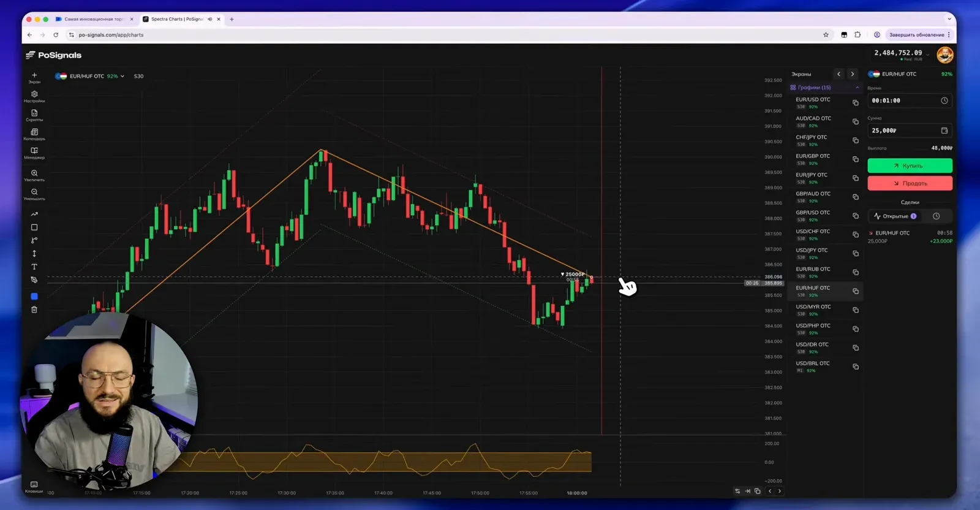Screen dimensions: 980x510
Task: Open the user avatar profile menu
Action: pyautogui.click(x=945, y=55)
